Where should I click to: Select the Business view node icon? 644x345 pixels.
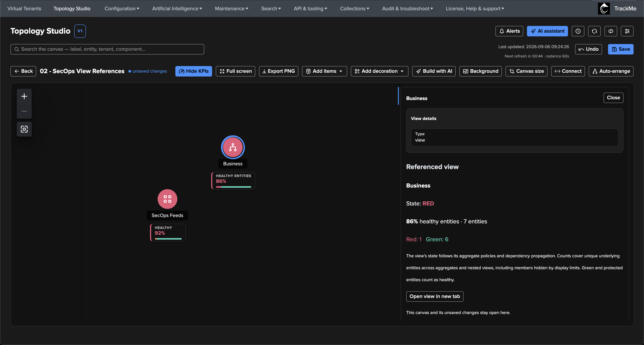[233, 147]
